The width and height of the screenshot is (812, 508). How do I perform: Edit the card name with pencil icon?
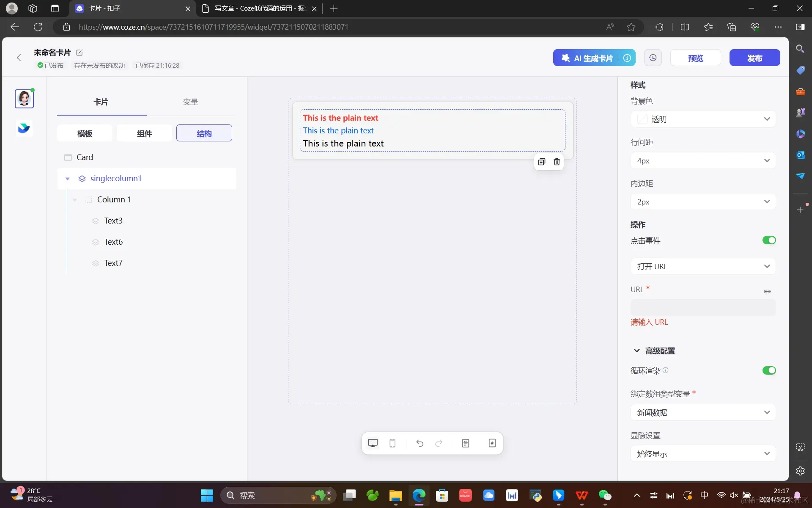point(79,52)
